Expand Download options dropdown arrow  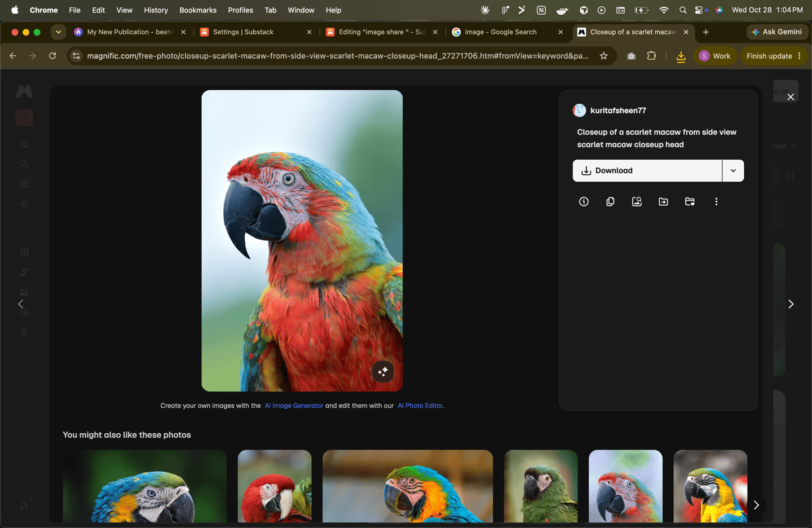pos(733,170)
